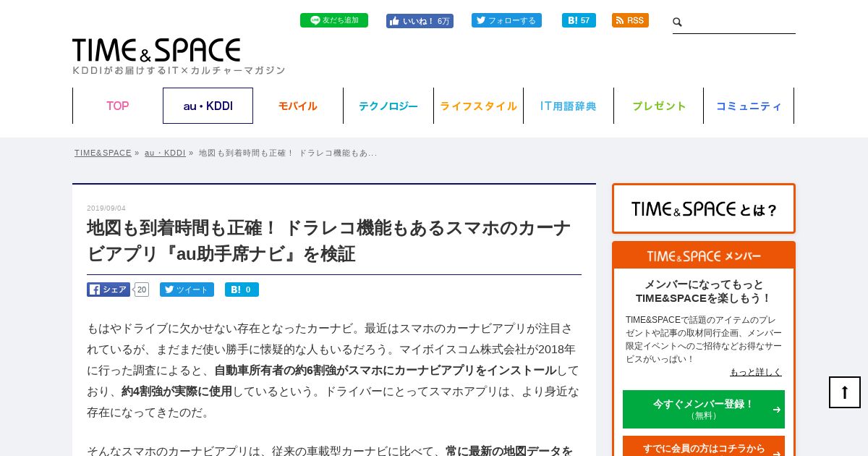Image resolution: width=868 pixels, height=456 pixels.
Task: Click the back-to-top arrow button
Action: pyautogui.click(x=845, y=392)
